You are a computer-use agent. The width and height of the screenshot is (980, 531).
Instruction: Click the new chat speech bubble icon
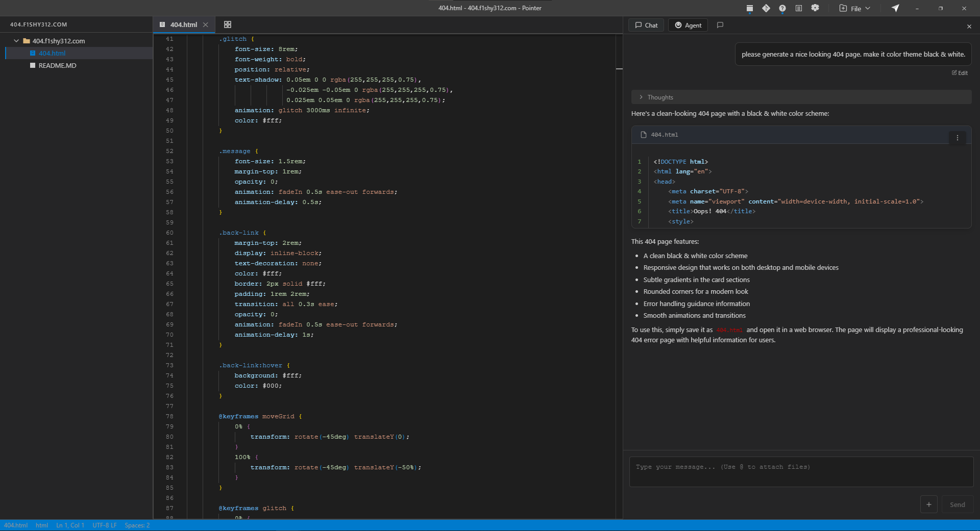(720, 25)
